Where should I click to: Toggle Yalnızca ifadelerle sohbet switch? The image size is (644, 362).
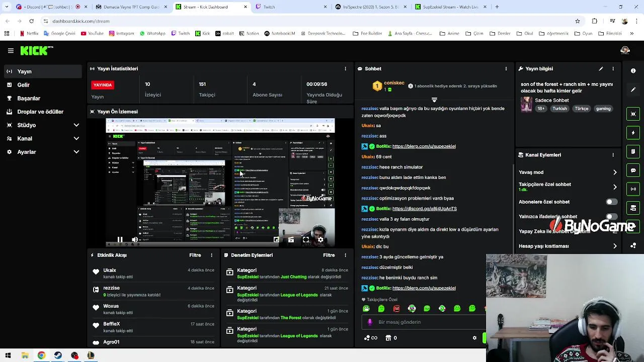(x=611, y=217)
